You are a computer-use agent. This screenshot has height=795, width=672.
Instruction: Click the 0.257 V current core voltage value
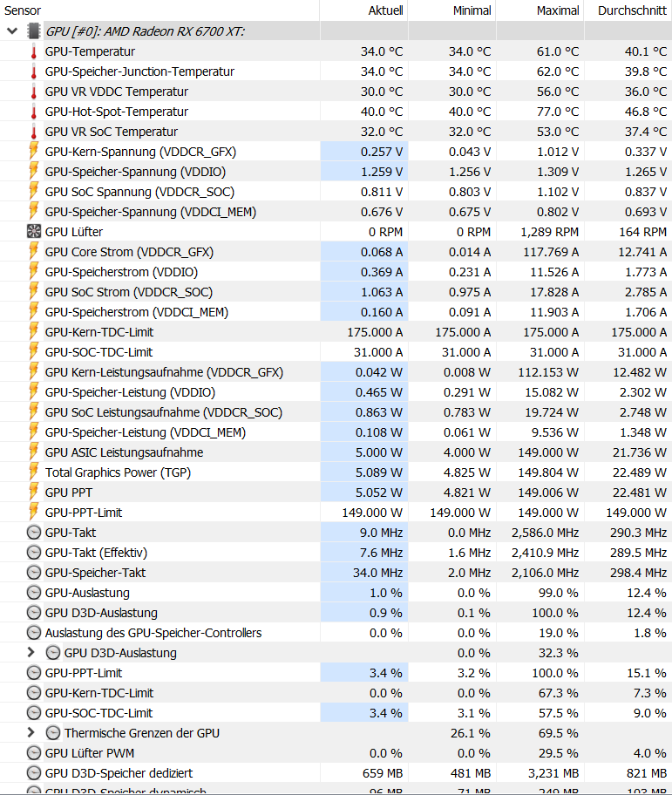[x=382, y=152]
